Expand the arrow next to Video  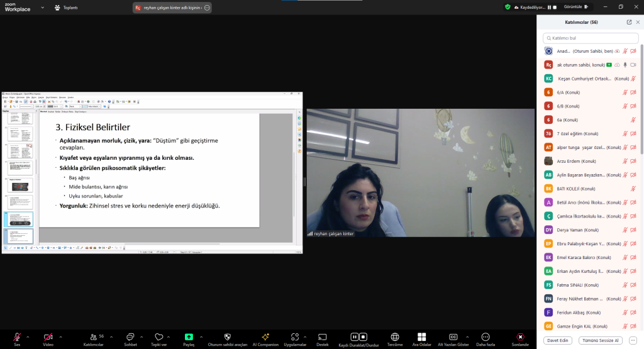pos(60,336)
